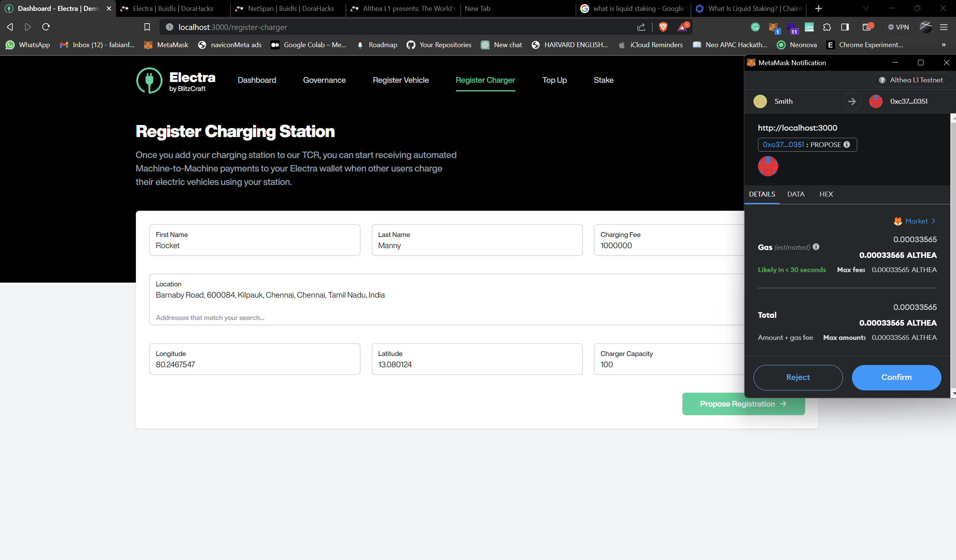This screenshot has height=560, width=956.
Task: Confirm the MetaMask transaction
Action: (x=896, y=377)
